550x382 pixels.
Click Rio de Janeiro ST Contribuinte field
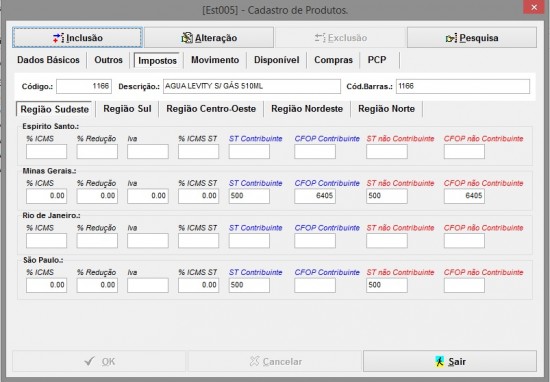(249, 241)
